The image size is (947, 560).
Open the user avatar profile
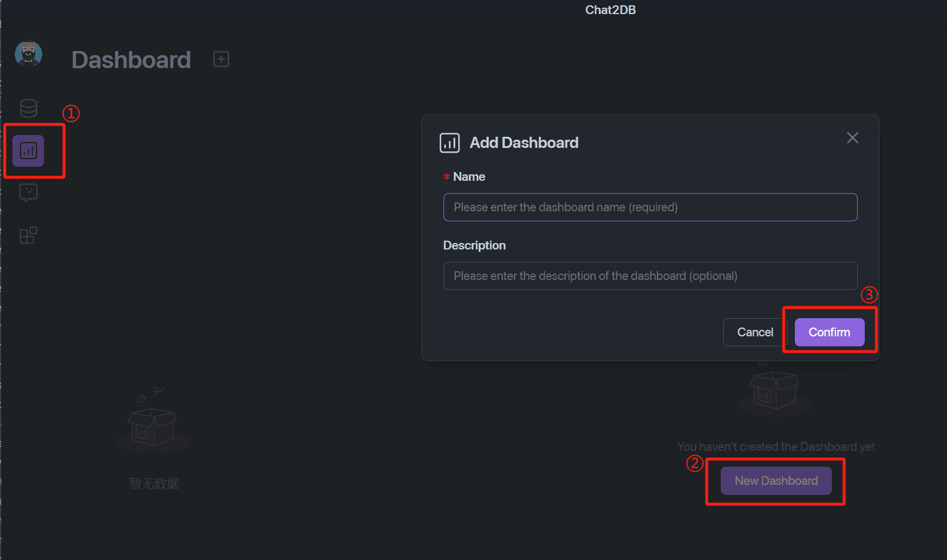pos(28,54)
